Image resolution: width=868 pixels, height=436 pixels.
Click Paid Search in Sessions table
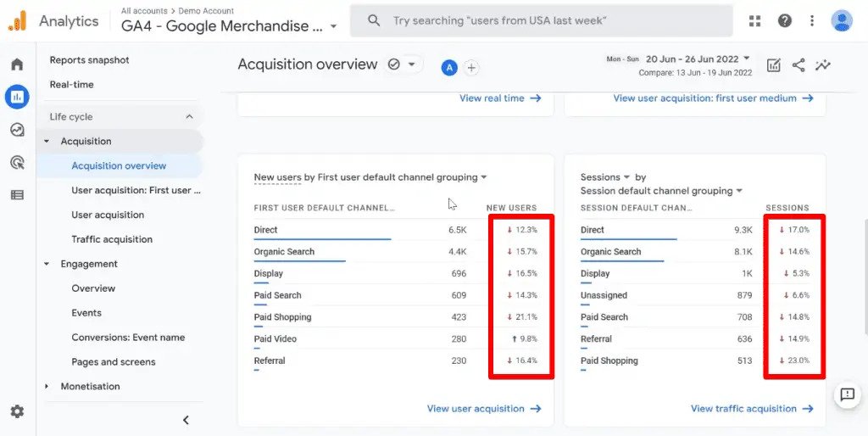[x=604, y=317]
